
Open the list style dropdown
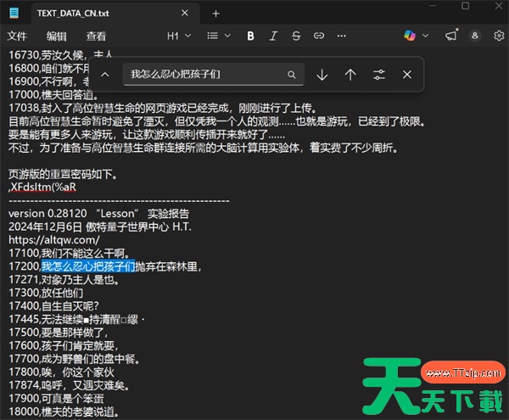219,36
